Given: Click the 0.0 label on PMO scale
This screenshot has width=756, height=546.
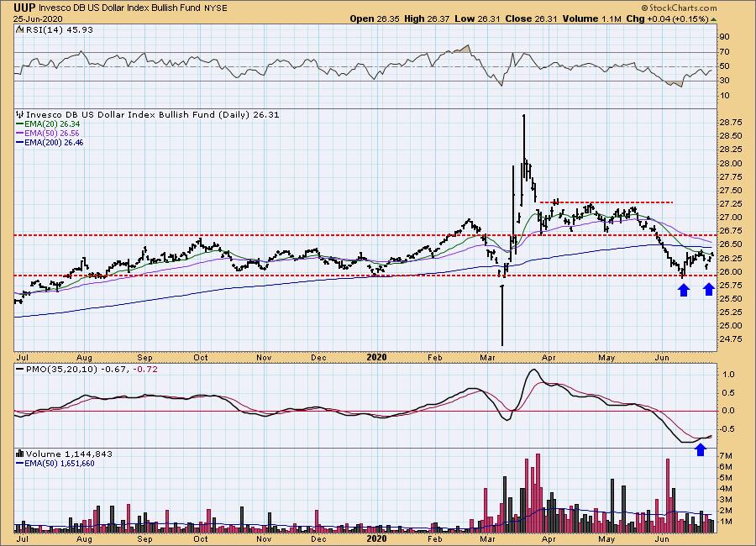Looking at the screenshot, I should 728,411.
